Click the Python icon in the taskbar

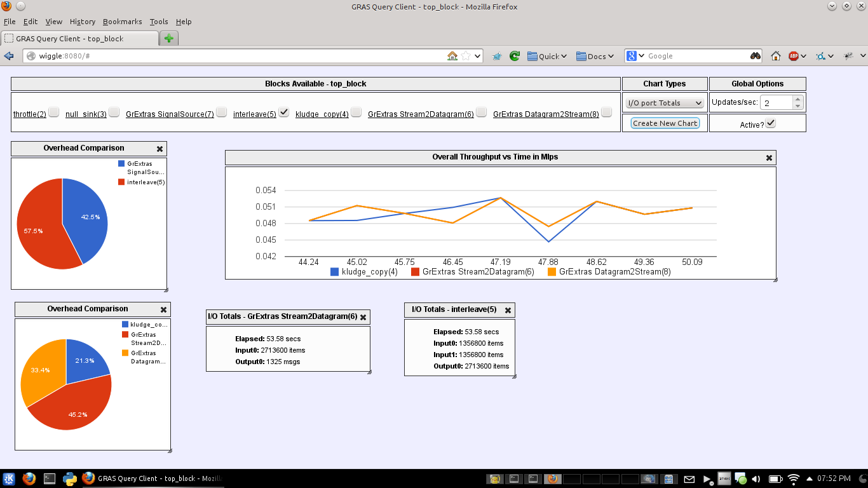pyautogui.click(x=70, y=478)
